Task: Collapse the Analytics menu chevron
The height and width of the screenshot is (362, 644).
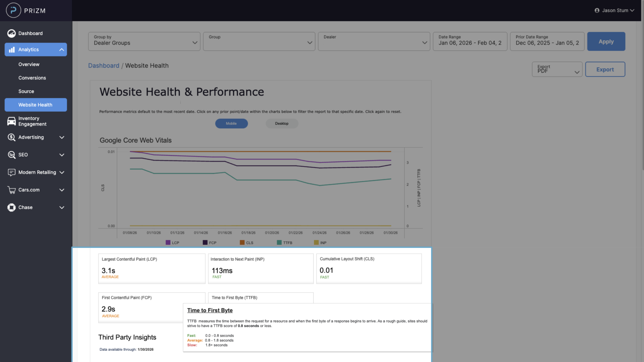Action: pyautogui.click(x=62, y=50)
